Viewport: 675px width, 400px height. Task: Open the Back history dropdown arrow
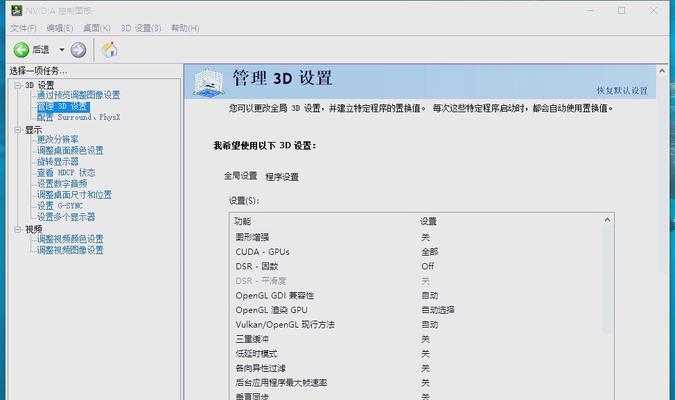coord(62,50)
